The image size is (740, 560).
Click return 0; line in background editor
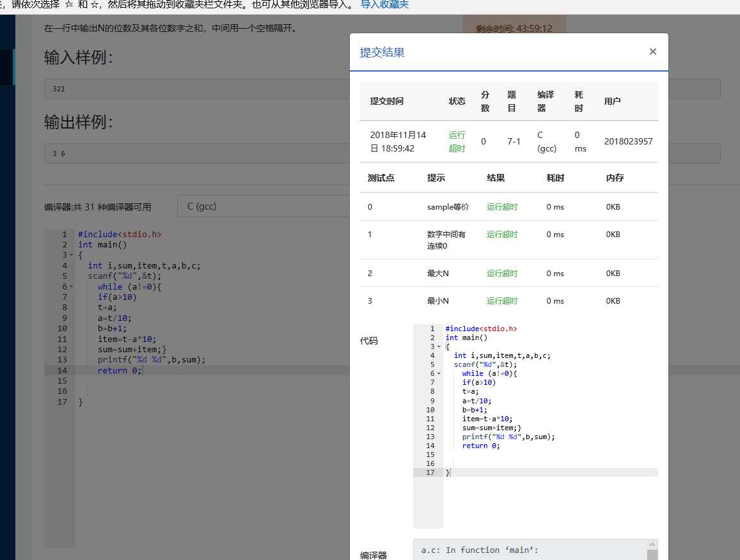click(x=120, y=370)
